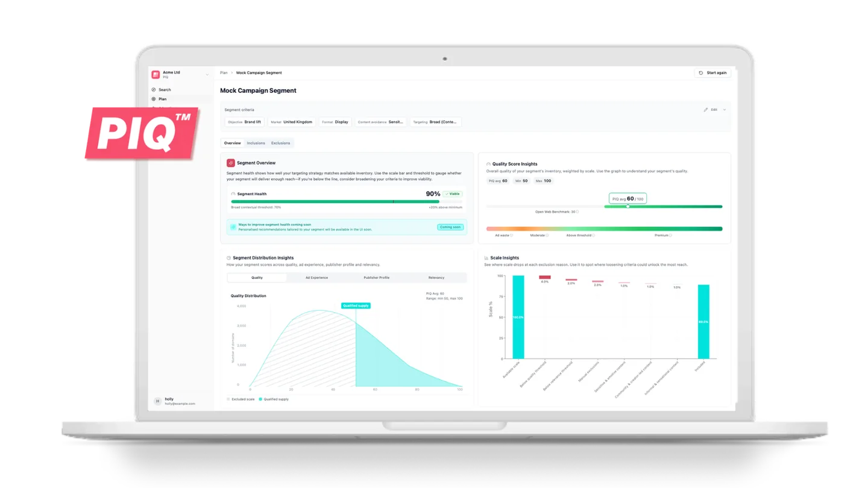Image resolution: width=868 pixels, height=488 pixels.
Task: Click the red Segment Overview icon
Action: (x=231, y=163)
